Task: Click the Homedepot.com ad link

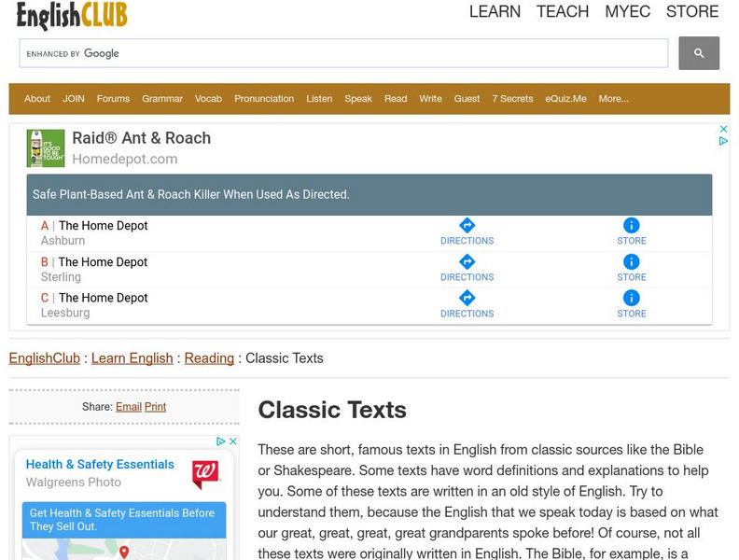Action: pyautogui.click(x=125, y=159)
